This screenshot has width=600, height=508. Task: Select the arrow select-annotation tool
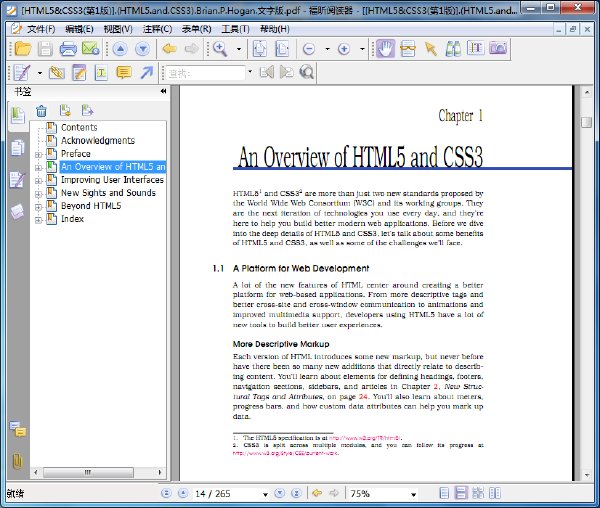[431, 49]
